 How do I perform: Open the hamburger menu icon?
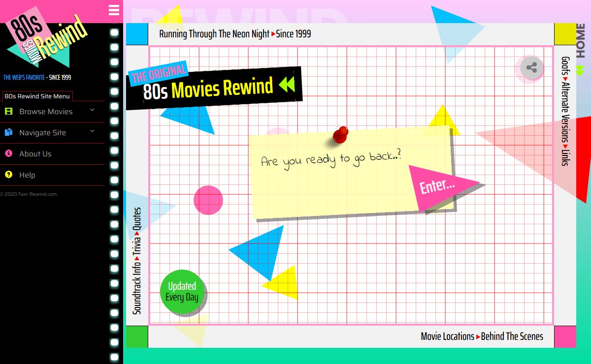[x=114, y=10]
